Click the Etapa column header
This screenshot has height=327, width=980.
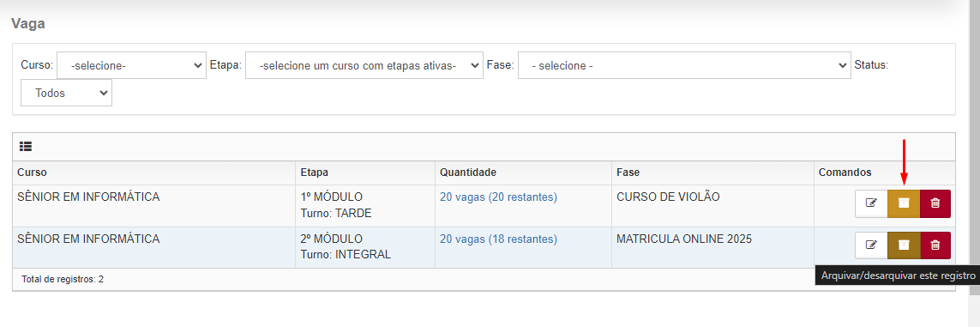315,172
